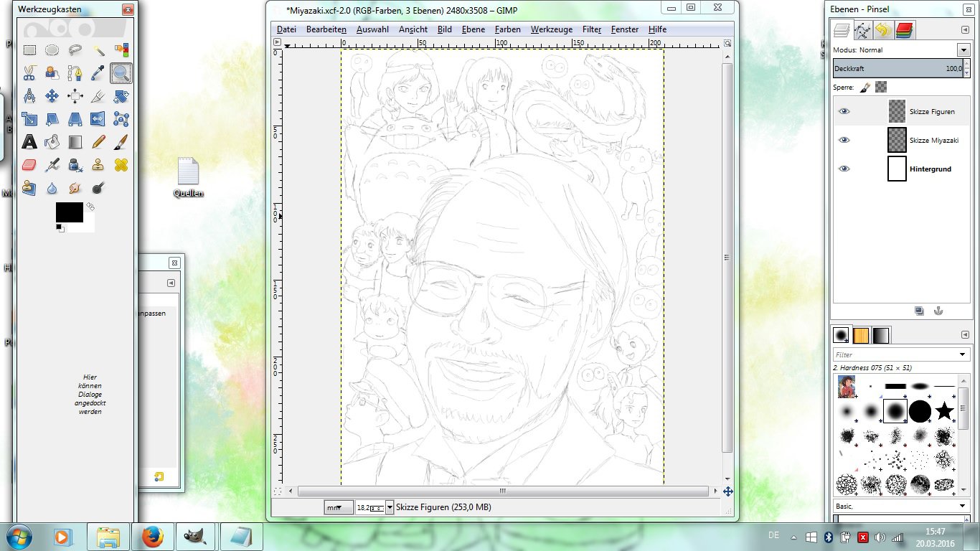Select the Measure compass tool
This screenshot has width=980, height=551.
pos(29,96)
